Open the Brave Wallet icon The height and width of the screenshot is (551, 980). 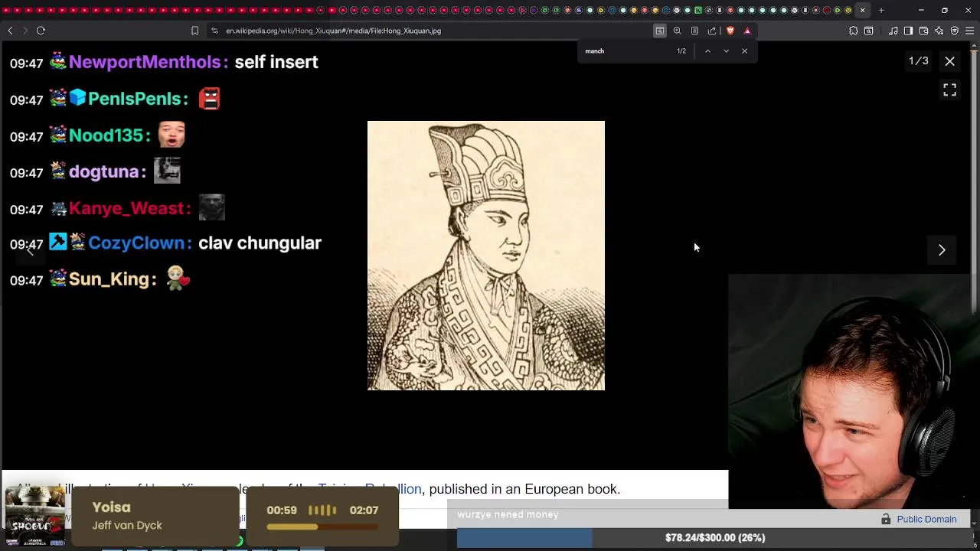pyautogui.click(x=923, y=31)
